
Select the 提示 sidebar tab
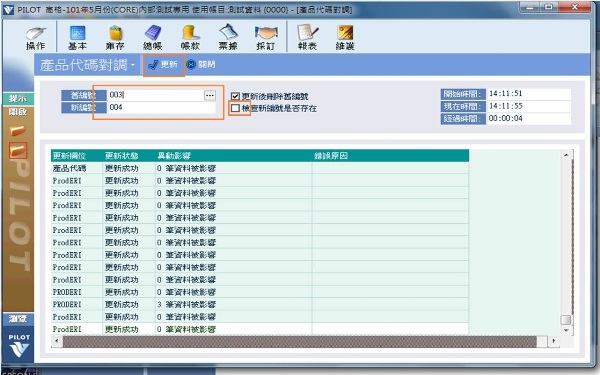tap(18, 98)
